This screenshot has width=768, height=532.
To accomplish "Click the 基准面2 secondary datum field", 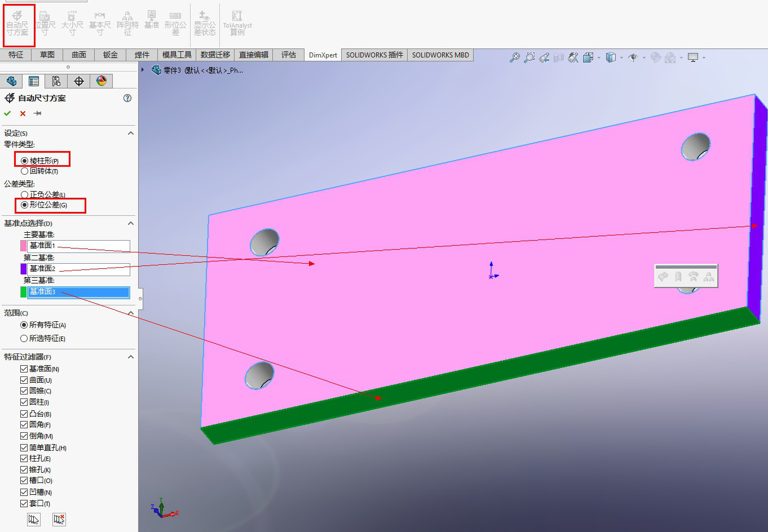I will (79, 269).
